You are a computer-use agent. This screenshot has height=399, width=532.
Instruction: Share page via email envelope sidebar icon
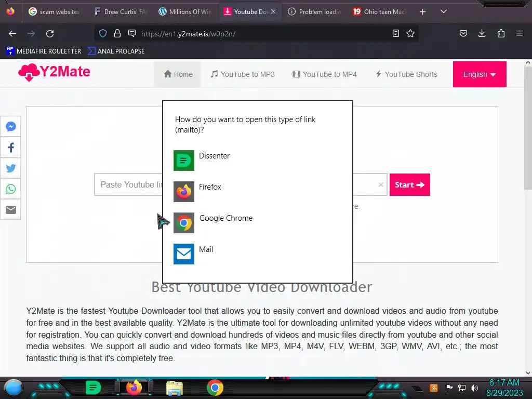(10, 210)
